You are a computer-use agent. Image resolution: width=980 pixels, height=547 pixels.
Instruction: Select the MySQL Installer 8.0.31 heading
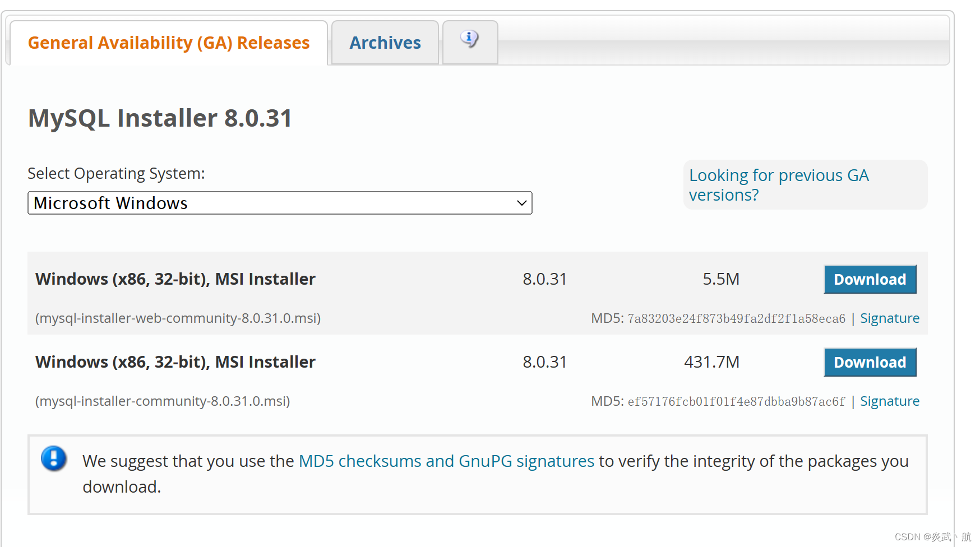[160, 118]
